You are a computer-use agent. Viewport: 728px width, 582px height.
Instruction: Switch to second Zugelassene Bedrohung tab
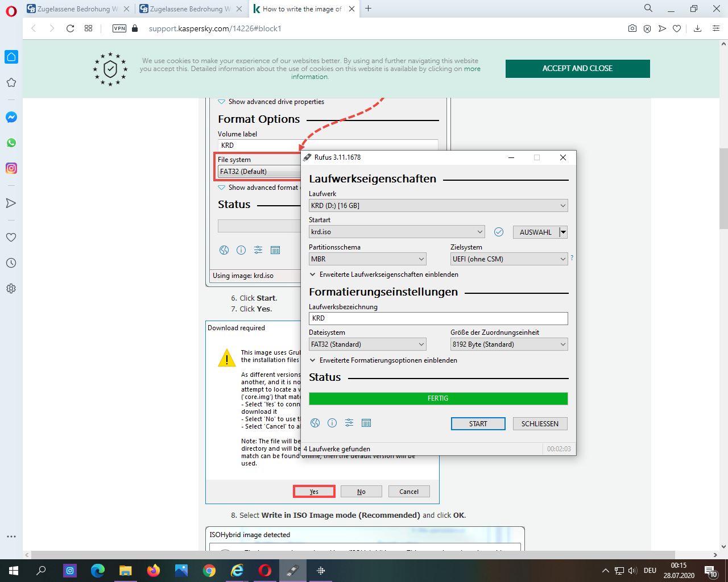[190, 9]
